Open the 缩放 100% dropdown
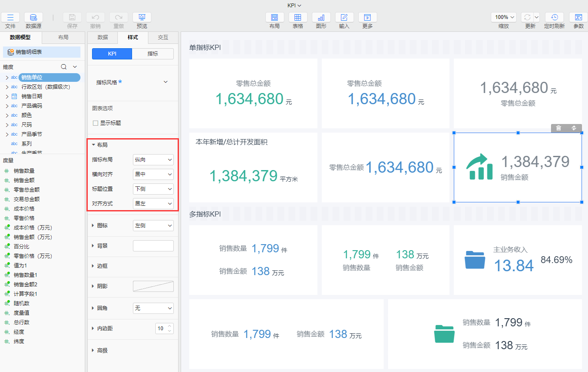 (x=504, y=17)
